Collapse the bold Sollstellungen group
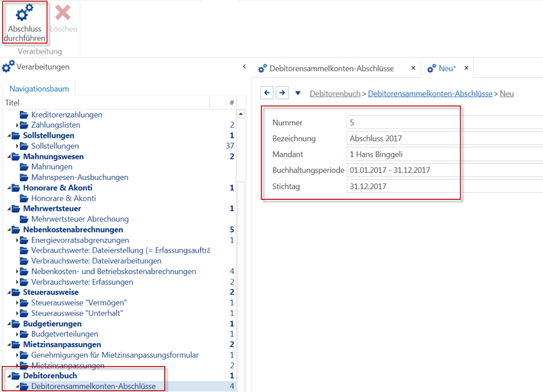 9,135
